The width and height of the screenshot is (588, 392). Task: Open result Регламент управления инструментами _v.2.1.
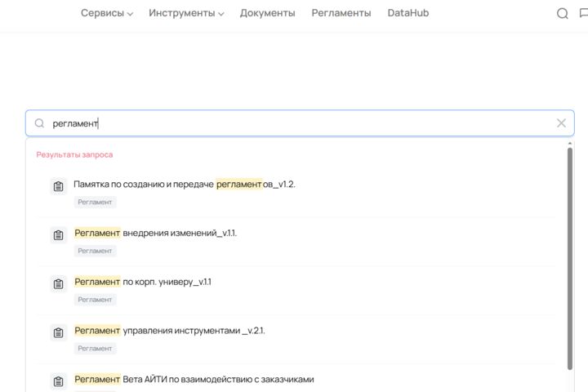coord(170,331)
